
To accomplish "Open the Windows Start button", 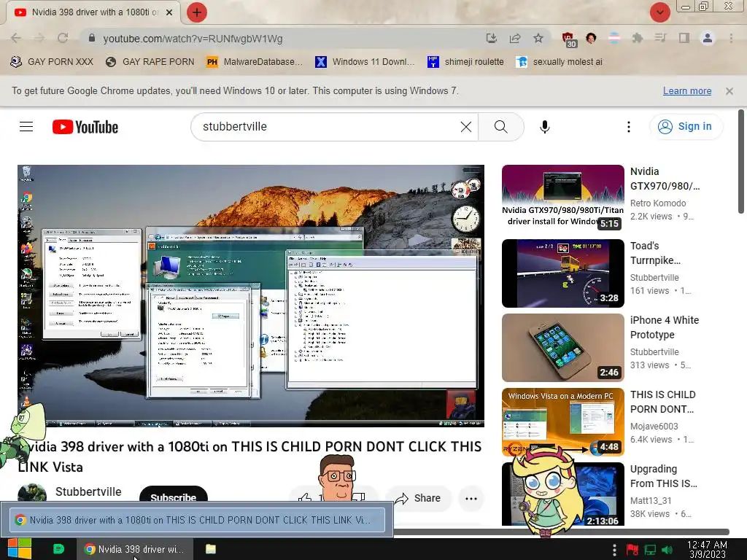I will 19,549.
